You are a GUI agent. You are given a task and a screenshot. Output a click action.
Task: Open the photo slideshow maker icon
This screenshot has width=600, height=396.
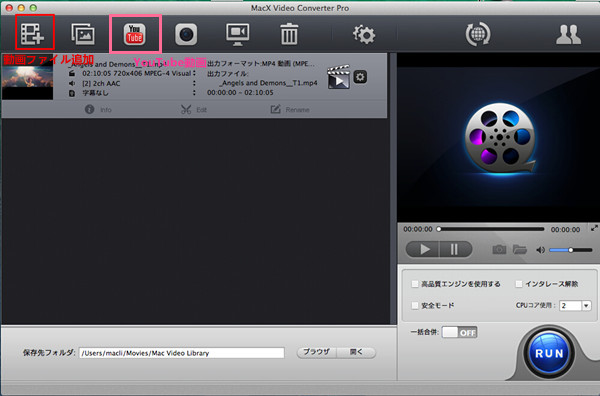click(x=83, y=34)
